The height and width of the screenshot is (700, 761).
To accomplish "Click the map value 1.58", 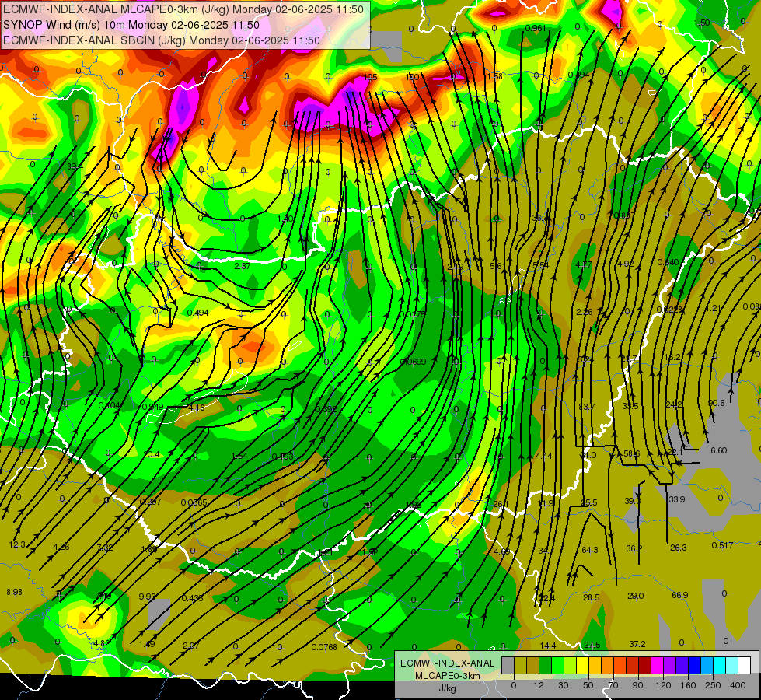I will click(x=494, y=76).
